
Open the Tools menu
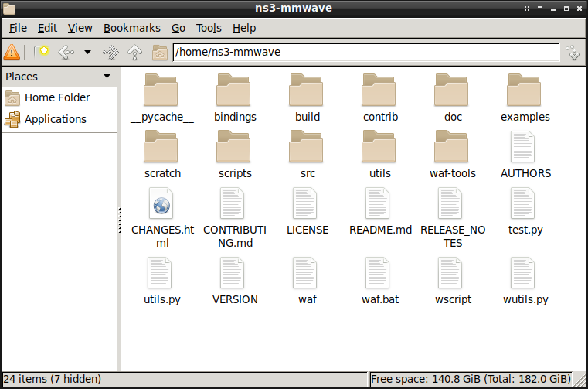tap(209, 28)
